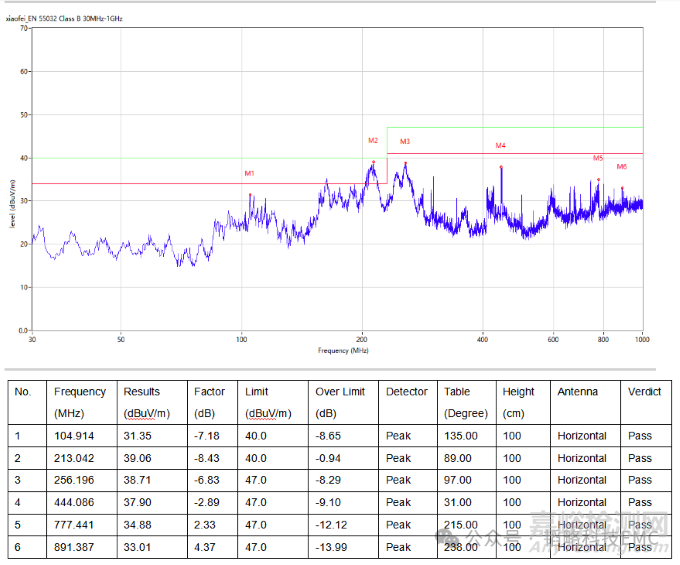Screen dimensions: 680x565
Task: Select the Results column header in the table
Action: [x=142, y=392]
